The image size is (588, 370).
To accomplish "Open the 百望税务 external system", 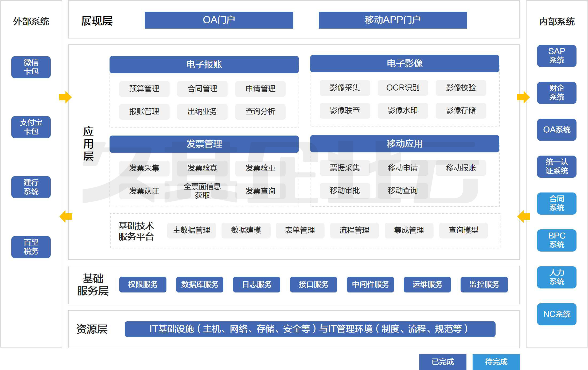I will click(x=31, y=247).
